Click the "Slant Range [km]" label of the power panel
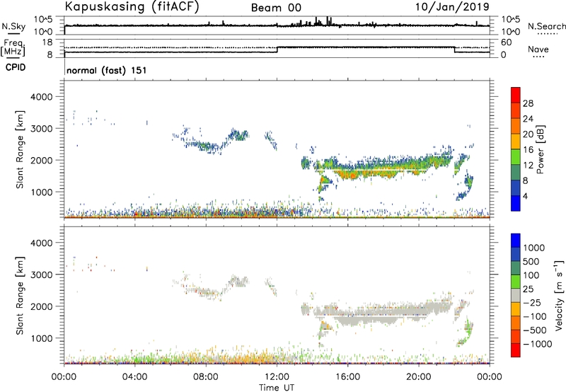The image size is (566, 392). [x=20, y=149]
